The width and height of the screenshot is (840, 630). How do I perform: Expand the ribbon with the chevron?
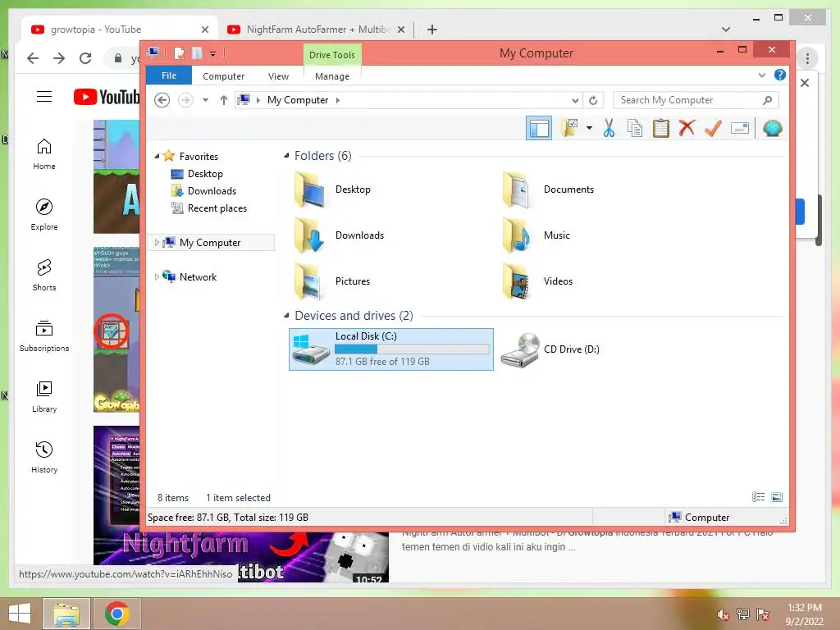coord(762,75)
